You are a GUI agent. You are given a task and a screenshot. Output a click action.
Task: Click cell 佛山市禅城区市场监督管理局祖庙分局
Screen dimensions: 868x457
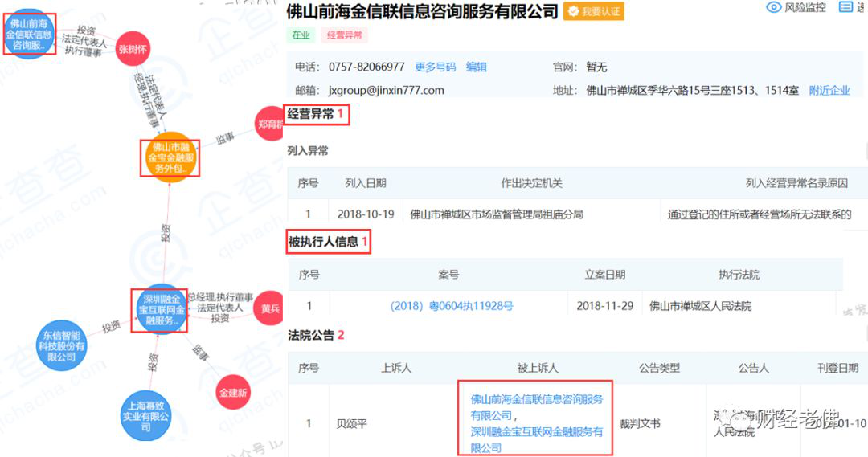click(497, 214)
